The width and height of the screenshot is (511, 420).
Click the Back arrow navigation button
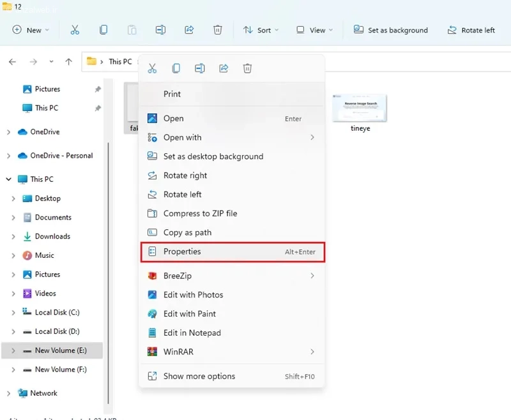pyautogui.click(x=12, y=61)
